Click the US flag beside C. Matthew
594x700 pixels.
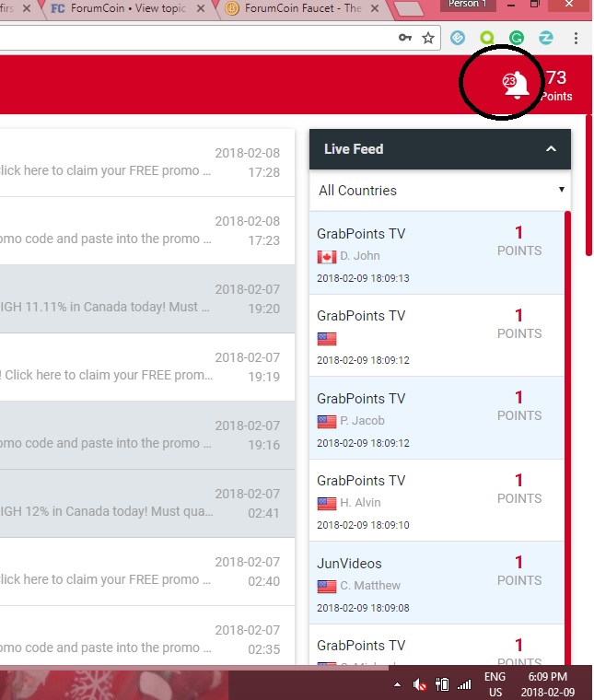[x=327, y=587]
